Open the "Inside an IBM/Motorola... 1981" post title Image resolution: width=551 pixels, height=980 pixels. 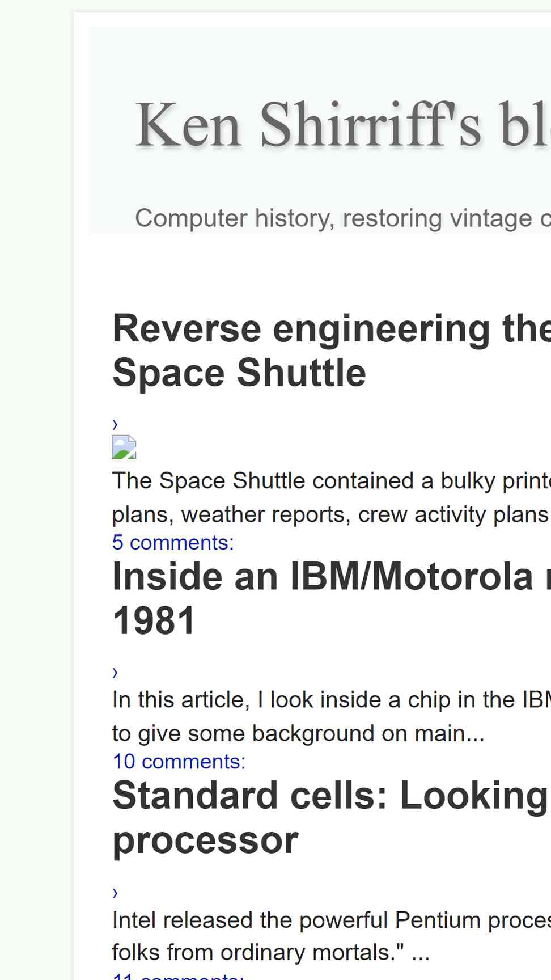[332, 598]
